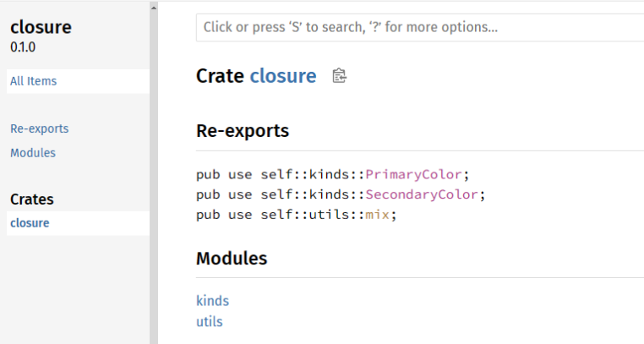The image size is (644, 344).
Task: Open the mix function re-export link
Action: click(378, 215)
